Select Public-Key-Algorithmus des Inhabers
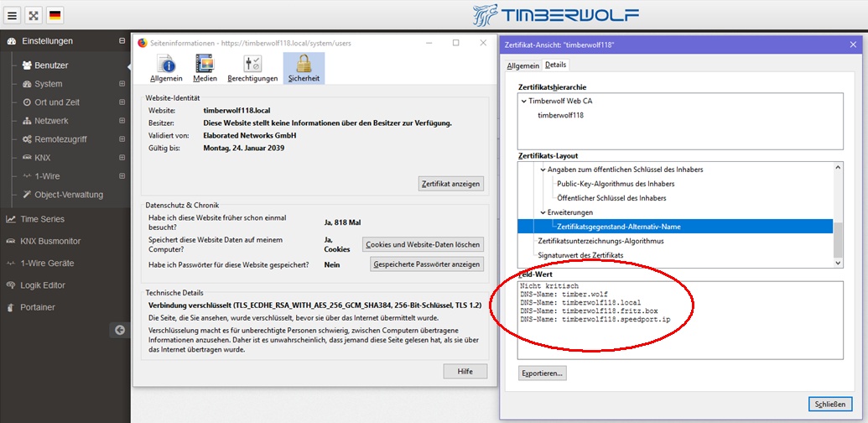868x423 pixels. pos(616,184)
